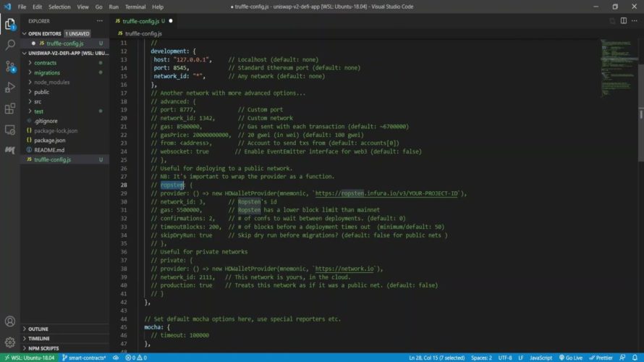The width and height of the screenshot is (644, 362).
Task: Click the feedback icon in status bar
Action: tap(622, 358)
